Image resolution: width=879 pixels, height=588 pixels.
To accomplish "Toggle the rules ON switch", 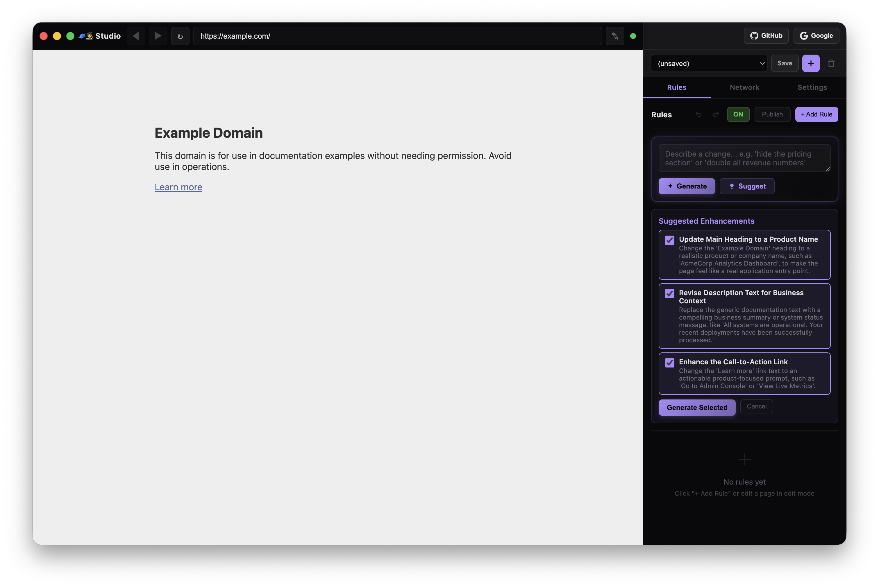I will pos(738,114).
